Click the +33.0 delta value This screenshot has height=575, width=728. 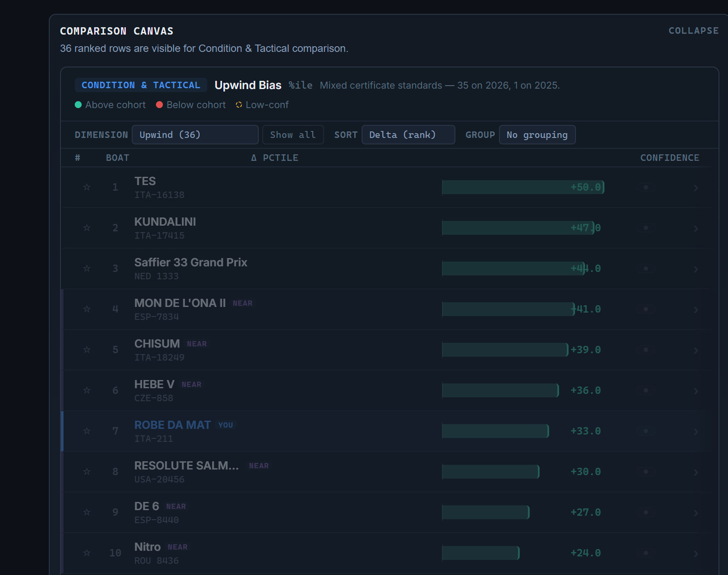tap(585, 431)
